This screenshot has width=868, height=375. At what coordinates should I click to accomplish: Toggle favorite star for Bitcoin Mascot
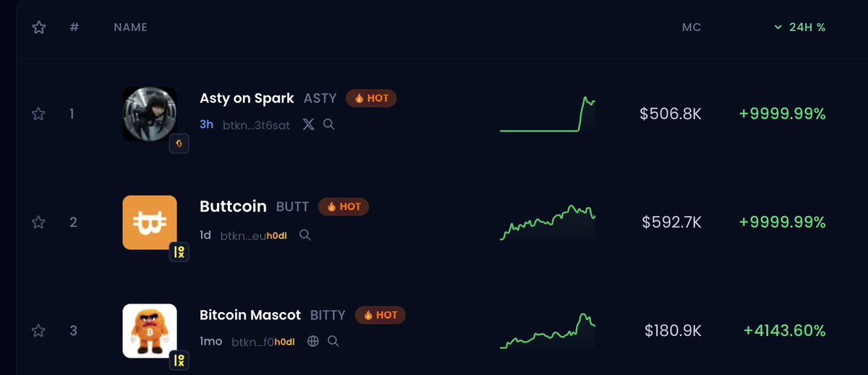tap(39, 331)
